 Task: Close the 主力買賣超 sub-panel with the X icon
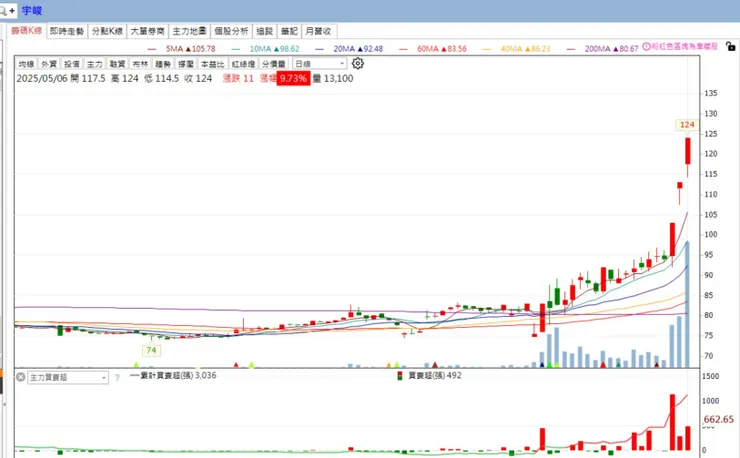point(21,377)
